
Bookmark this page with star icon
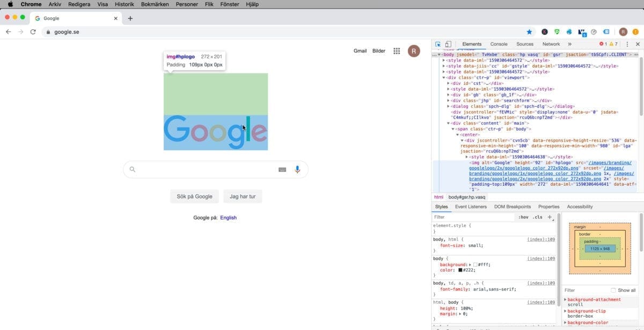529,32
